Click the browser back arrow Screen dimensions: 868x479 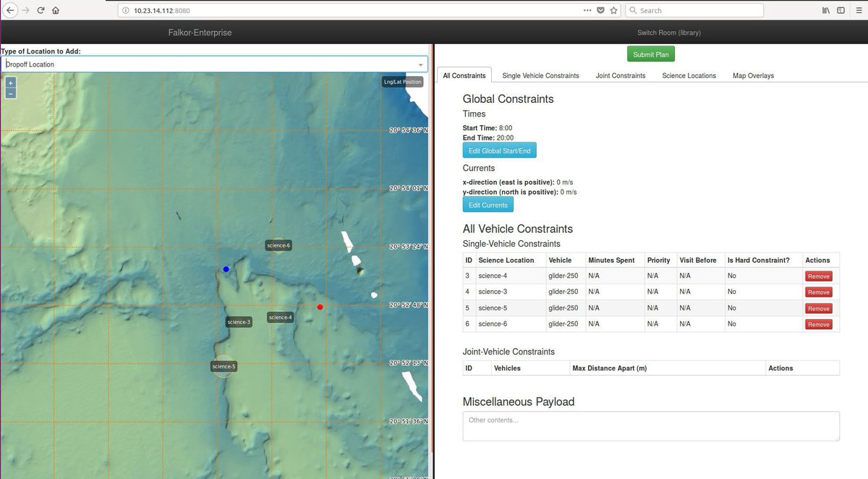tap(11, 10)
